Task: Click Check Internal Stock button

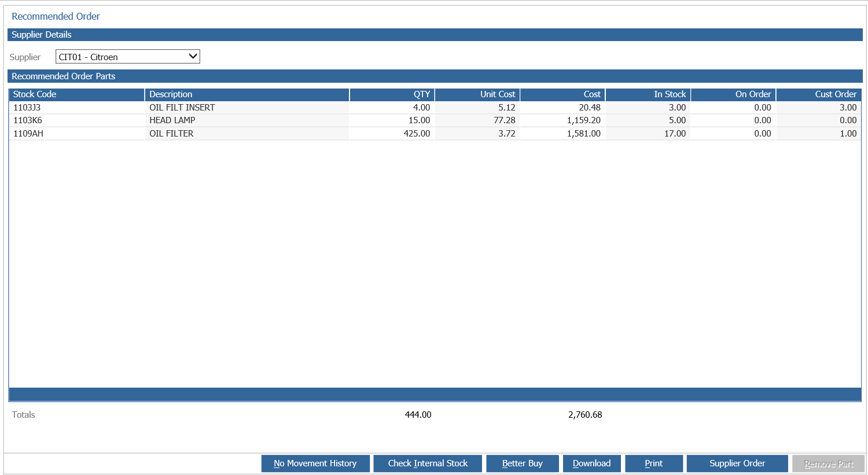Action: (x=428, y=463)
